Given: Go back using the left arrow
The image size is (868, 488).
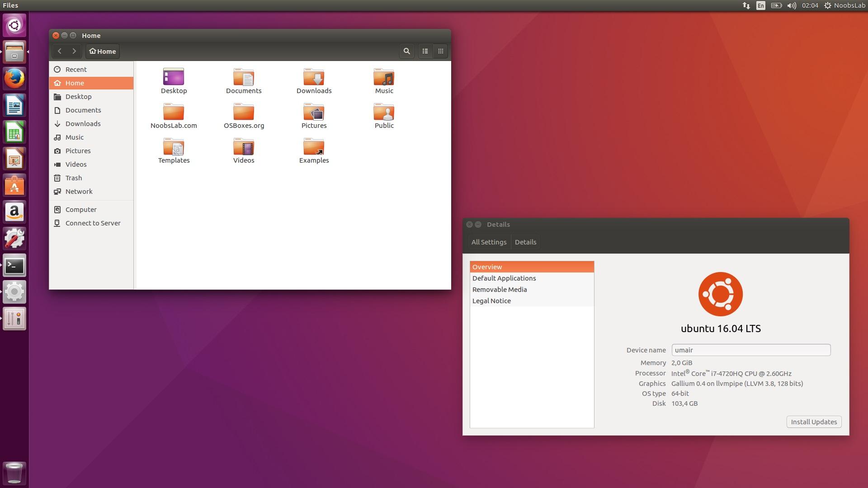Looking at the screenshot, I should tap(60, 52).
